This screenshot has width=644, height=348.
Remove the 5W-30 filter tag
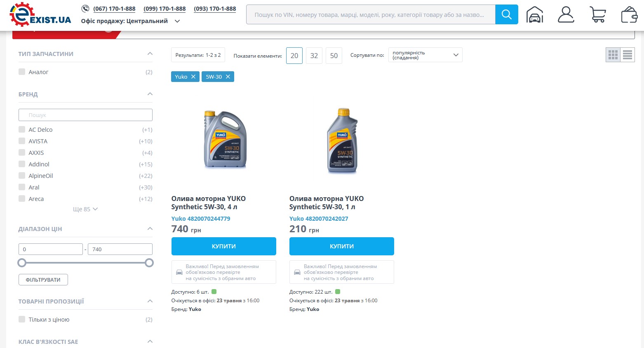228,77
